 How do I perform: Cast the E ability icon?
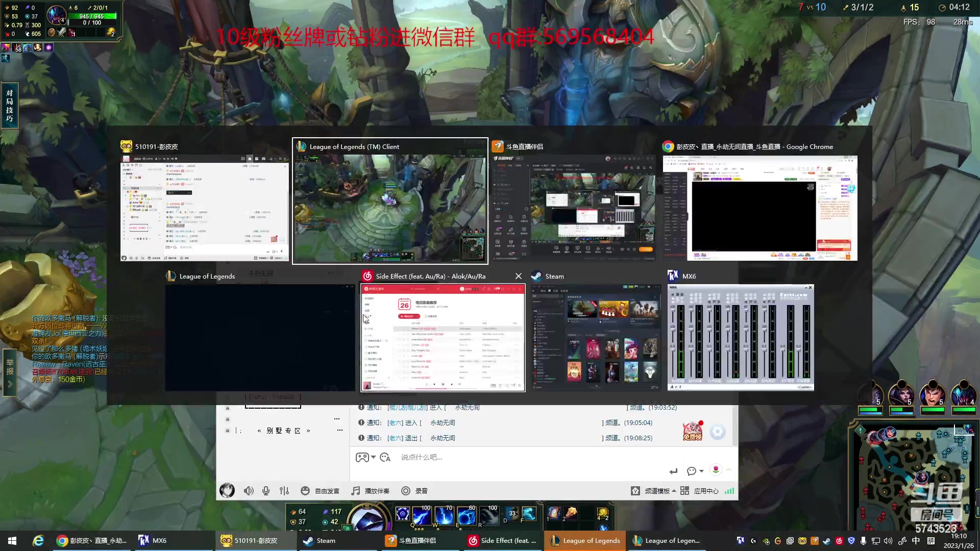[x=467, y=515]
